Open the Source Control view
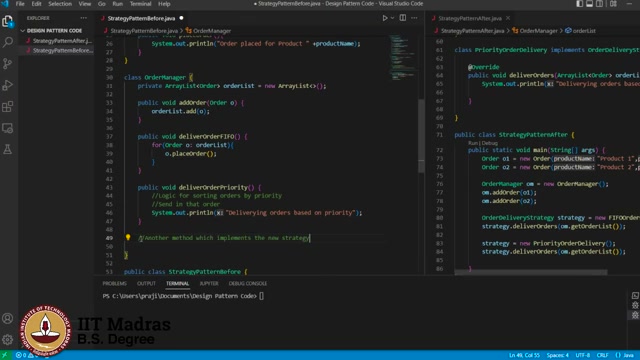This screenshot has width=640, height=360. pos(8,64)
